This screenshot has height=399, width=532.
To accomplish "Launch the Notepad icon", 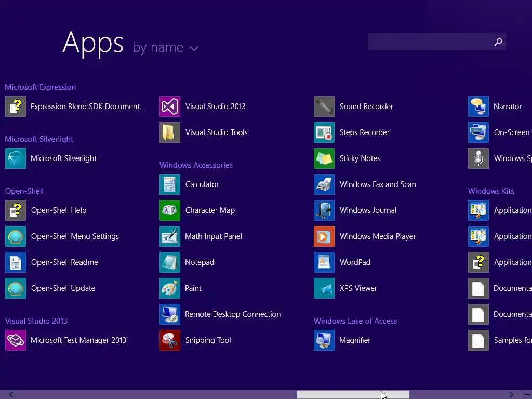I will 170,262.
